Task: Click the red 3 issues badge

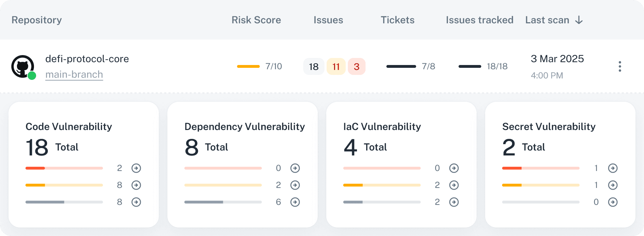Action: (357, 66)
